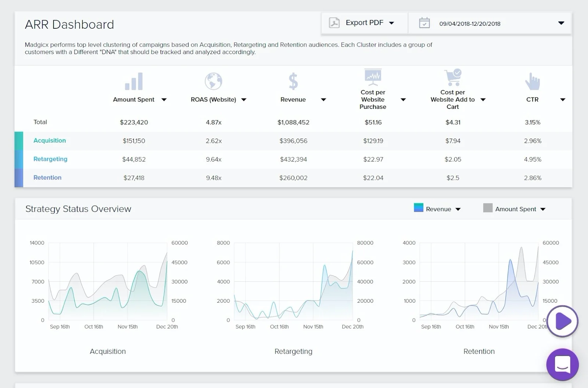This screenshot has height=388, width=588.
Task: Click the Retention caption under its chart
Action: 479,351
